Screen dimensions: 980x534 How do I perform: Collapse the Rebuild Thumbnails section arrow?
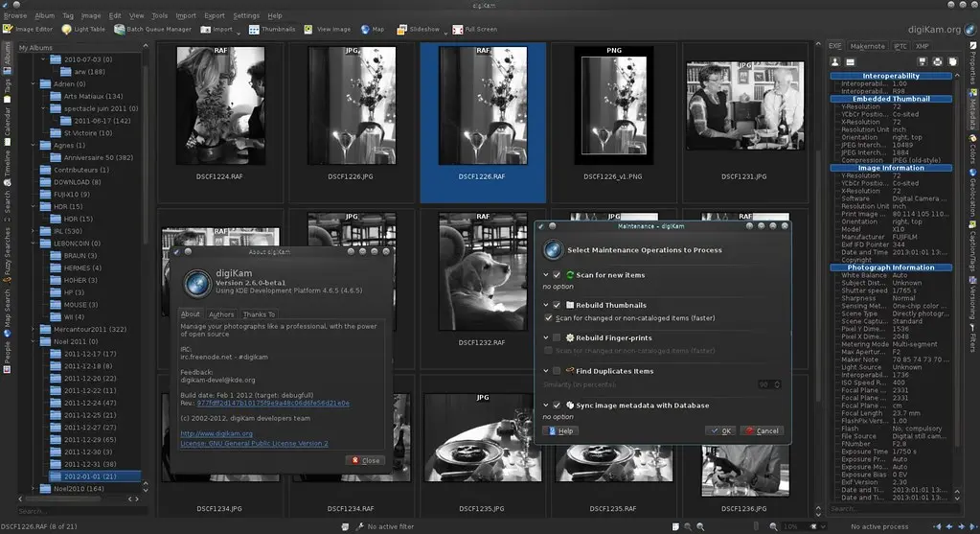click(x=545, y=306)
